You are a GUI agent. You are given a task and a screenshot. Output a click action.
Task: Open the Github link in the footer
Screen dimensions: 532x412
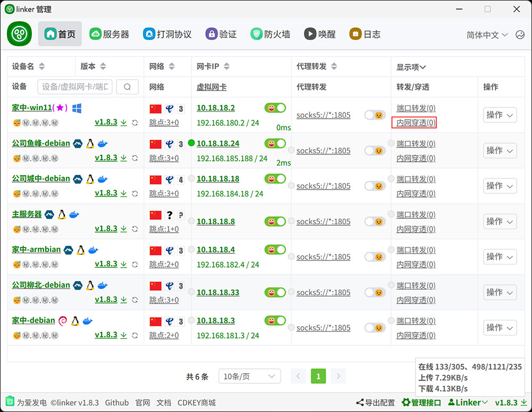click(x=117, y=402)
